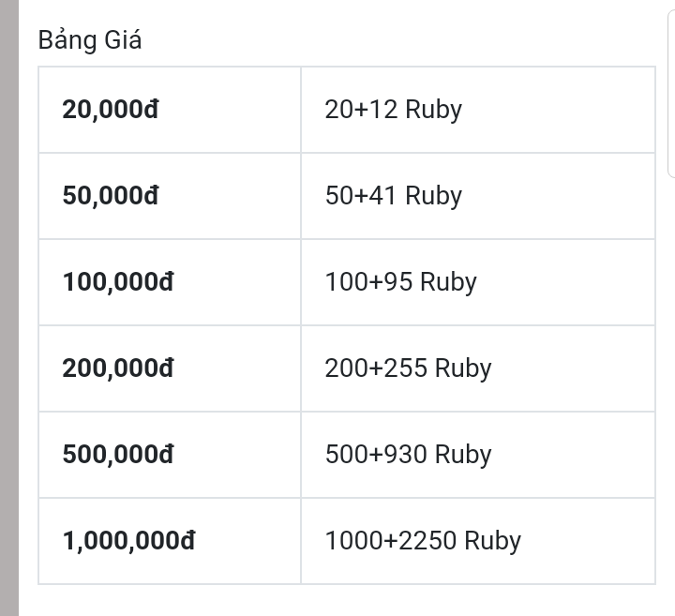Select the 1,000,000đ price cell

pyautogui.click(x=170, y=541)
